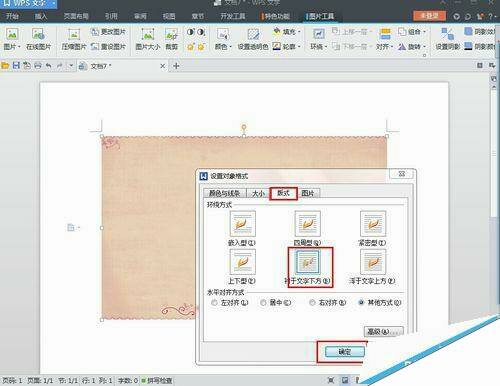The image size is (500, 386).
Task: Click the 字数: 0 word count status item
Action: coord(128,380)
